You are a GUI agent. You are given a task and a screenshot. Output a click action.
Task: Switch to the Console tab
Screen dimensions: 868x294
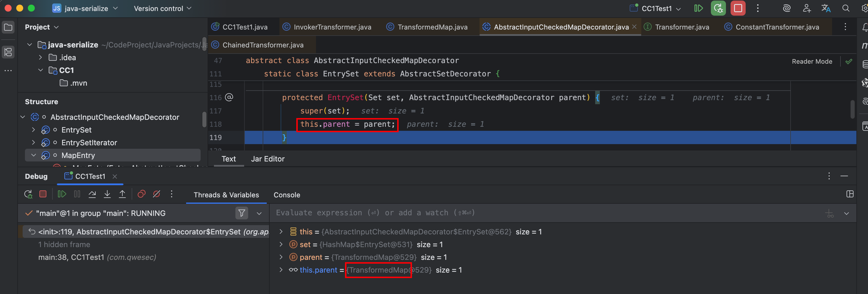pyautogui.click(x=286, y=195)
